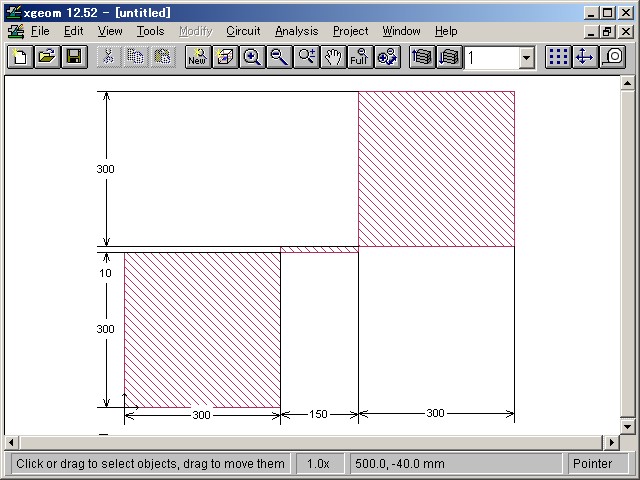Click the cell zoom icon next to Full
640x480 pixels.
387,57
